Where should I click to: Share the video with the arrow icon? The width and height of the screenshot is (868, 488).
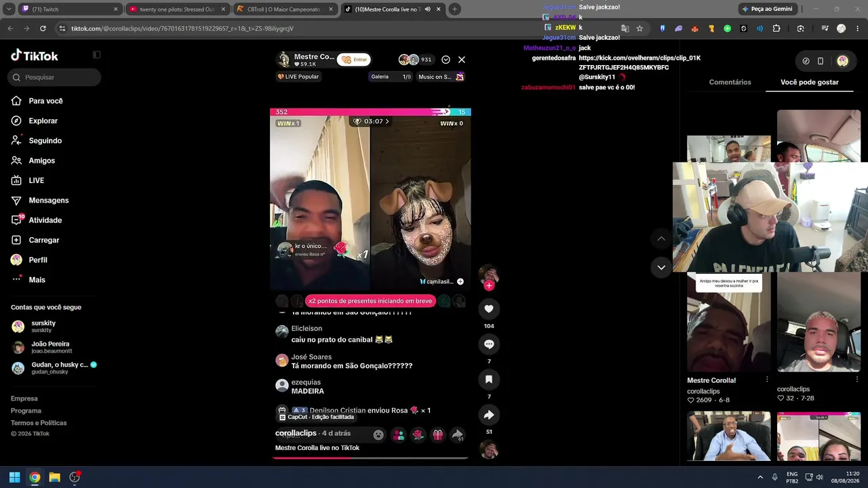point(489,415)
